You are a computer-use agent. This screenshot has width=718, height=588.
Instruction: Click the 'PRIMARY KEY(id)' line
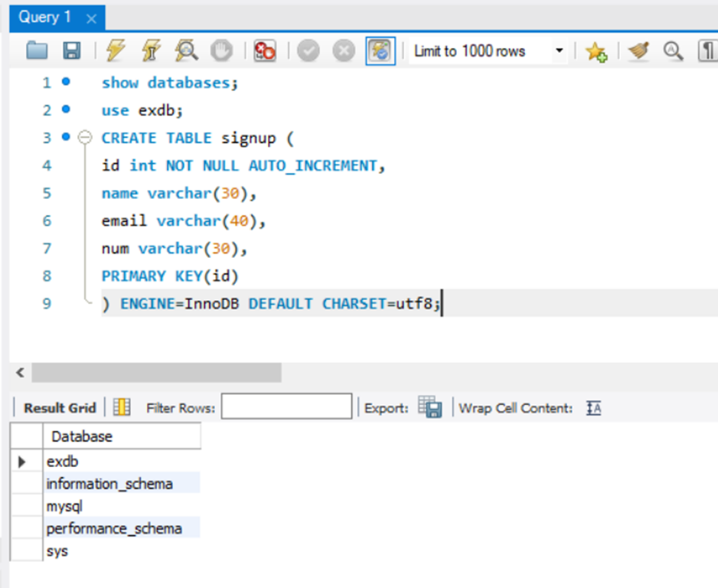[170, 276]
